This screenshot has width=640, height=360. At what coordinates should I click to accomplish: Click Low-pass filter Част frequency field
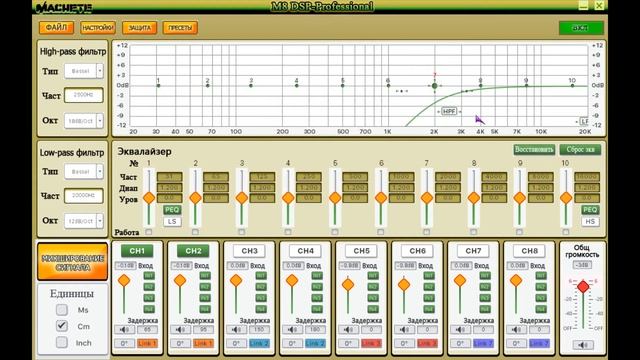pos(84,196)
